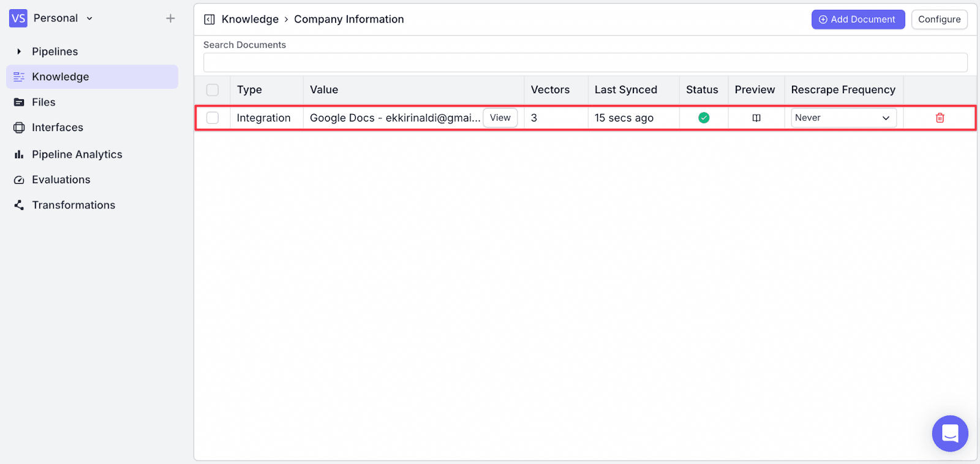This screenshot has width=980, height=464.
Task: Delete the Google Docs integration row
Action: [x=940, y=118]
